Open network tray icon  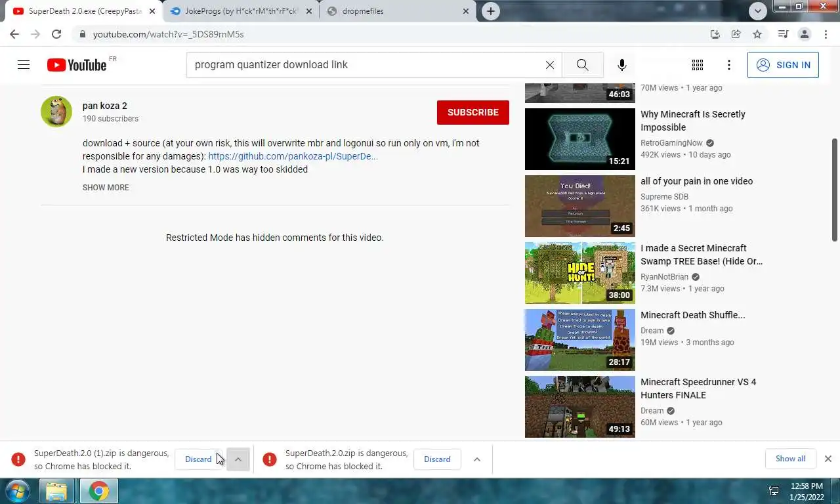click(774, 491)
